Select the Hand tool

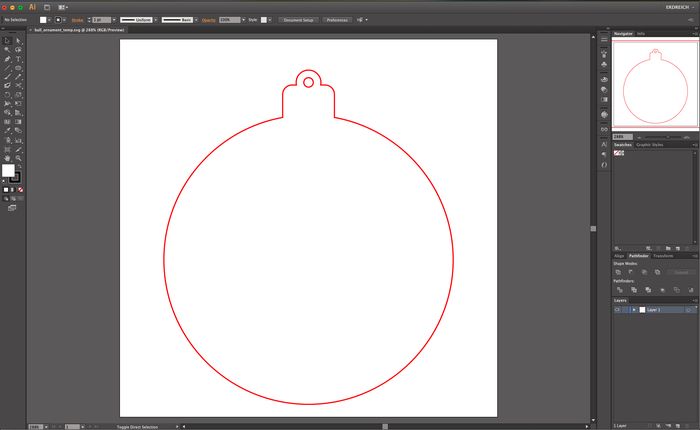pyautogui.click(x=7, y=158)
